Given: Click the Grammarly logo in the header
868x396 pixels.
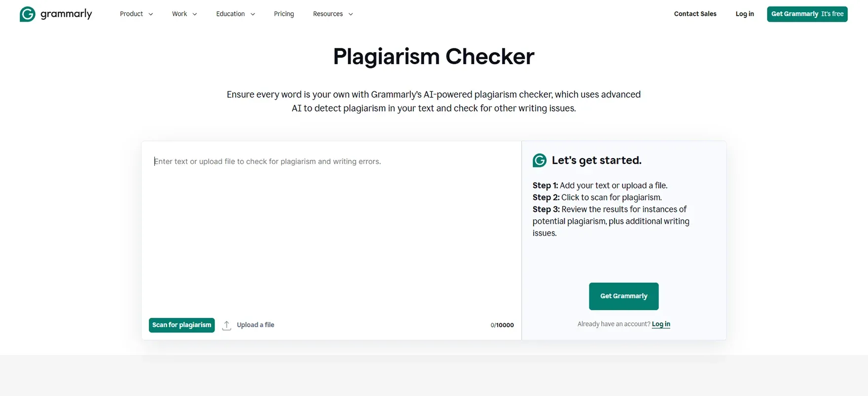Looking at the screenshot, I should [56, 14].
